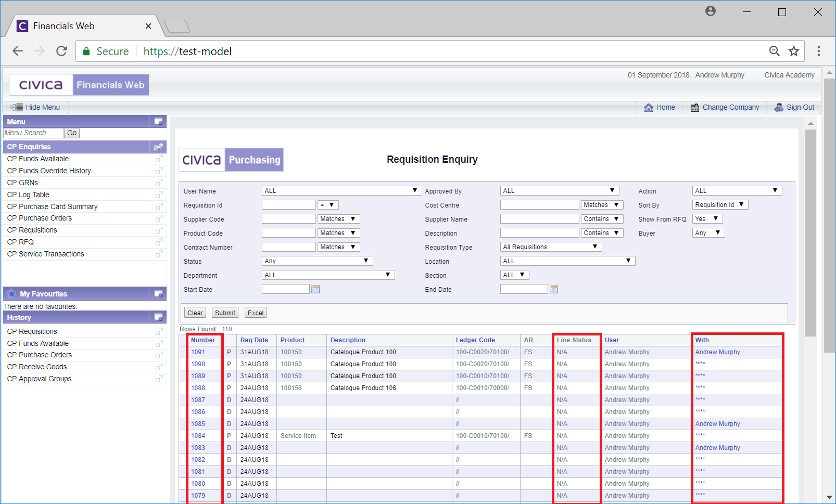Reload the page with refresh icon
This screenshot has width=836, height=504.
pyautogui.click(x=61, y=51)
